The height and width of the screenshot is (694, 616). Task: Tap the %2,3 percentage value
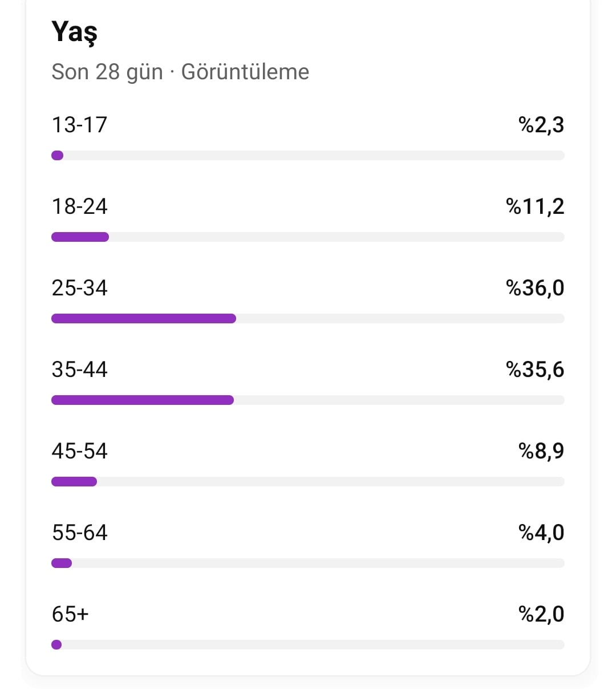541,125
